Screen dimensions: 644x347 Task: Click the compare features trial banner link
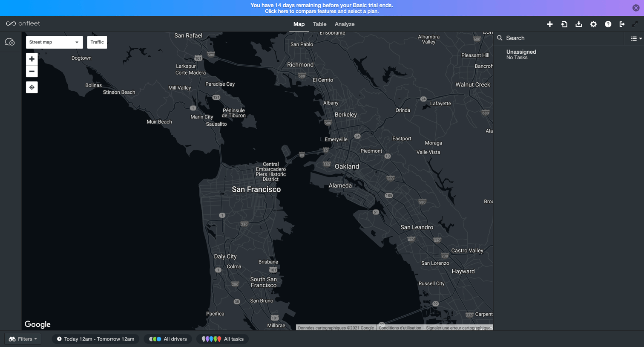(x=322, y=11)
